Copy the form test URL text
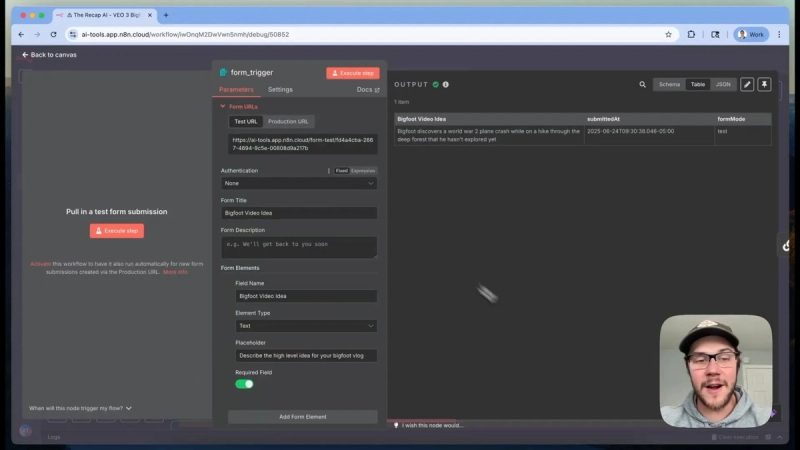Image resolution: width=800 pixels, height=450 pixels. click(303, 144)
